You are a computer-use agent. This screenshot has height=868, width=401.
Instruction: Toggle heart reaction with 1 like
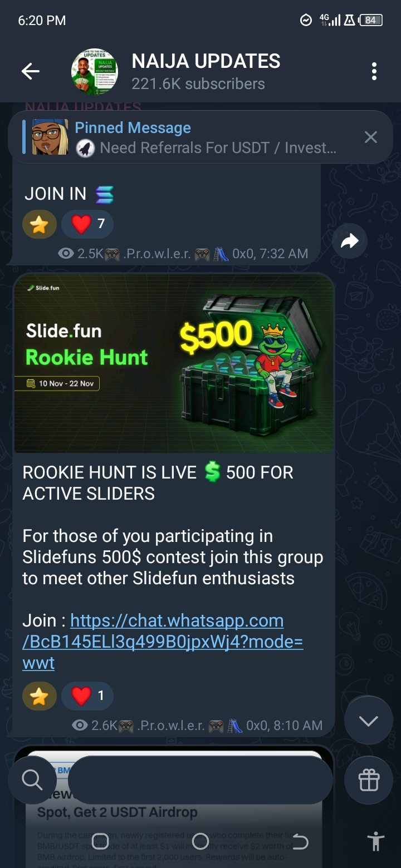87,696
